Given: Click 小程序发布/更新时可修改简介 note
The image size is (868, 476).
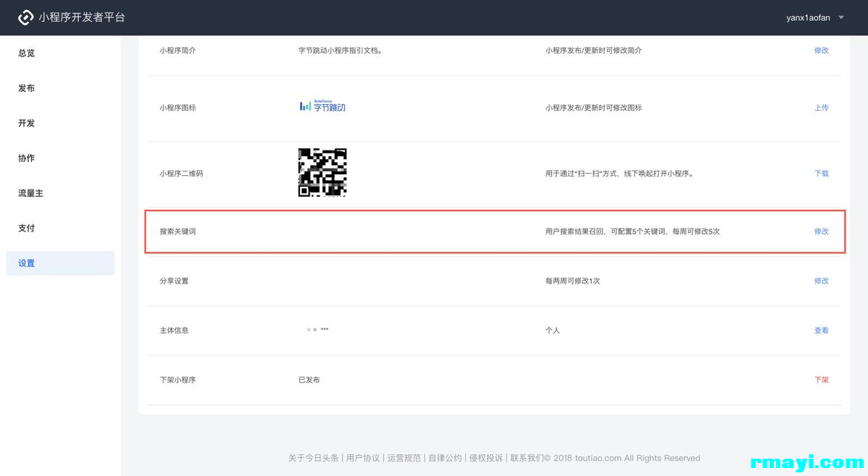Looking at the screenshot, I should pyautogui.click(x=593, y=51).
